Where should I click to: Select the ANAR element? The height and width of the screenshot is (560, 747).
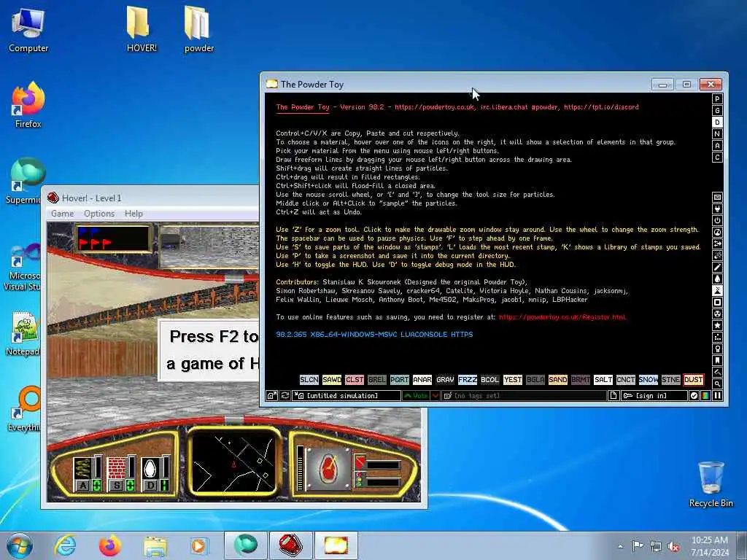[422, 379]
